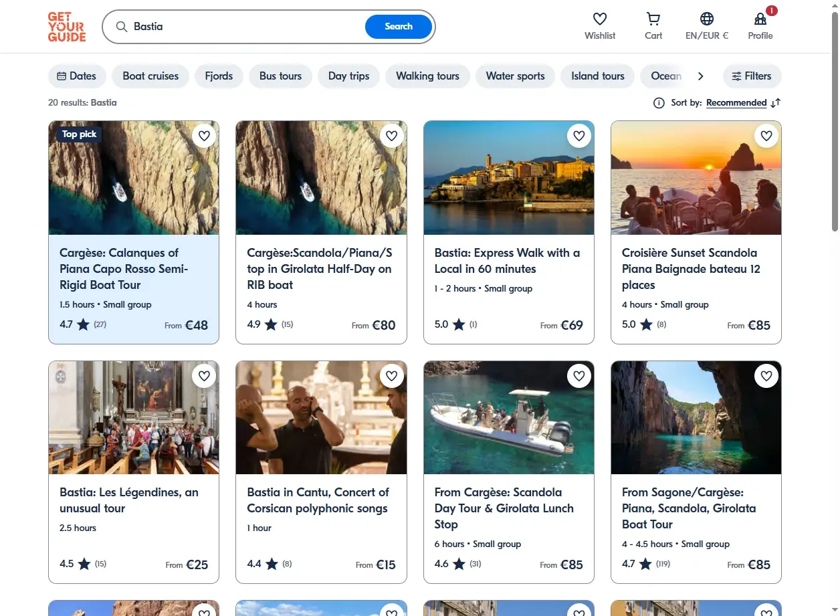Click star rating on Bastia Express Walk card
This screenshot has width=840, height=616.
tap(457, 325)
